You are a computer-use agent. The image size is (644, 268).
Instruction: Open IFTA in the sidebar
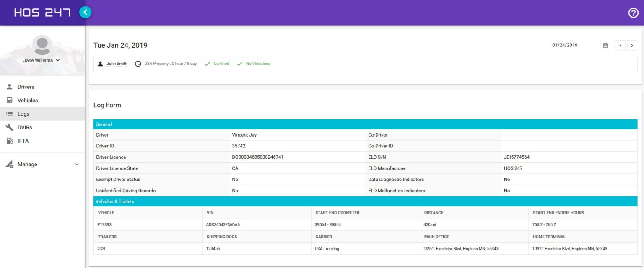(x=23, y=141)
